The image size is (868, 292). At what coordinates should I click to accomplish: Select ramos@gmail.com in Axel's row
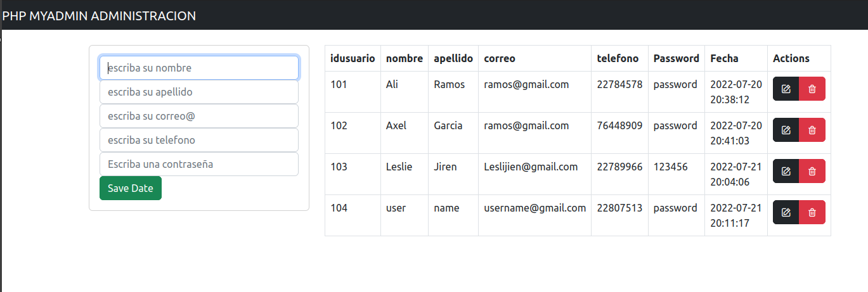526,125
